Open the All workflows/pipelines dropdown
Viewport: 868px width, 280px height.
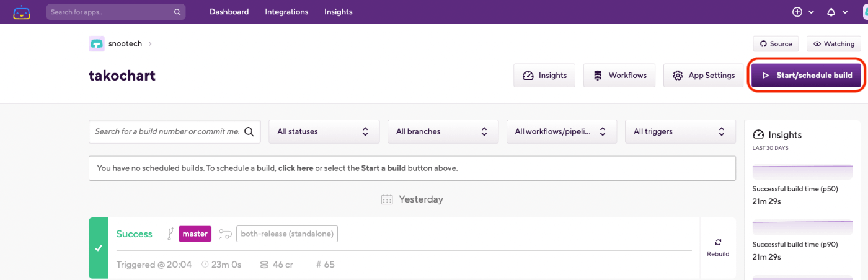(x=562, y=131)
